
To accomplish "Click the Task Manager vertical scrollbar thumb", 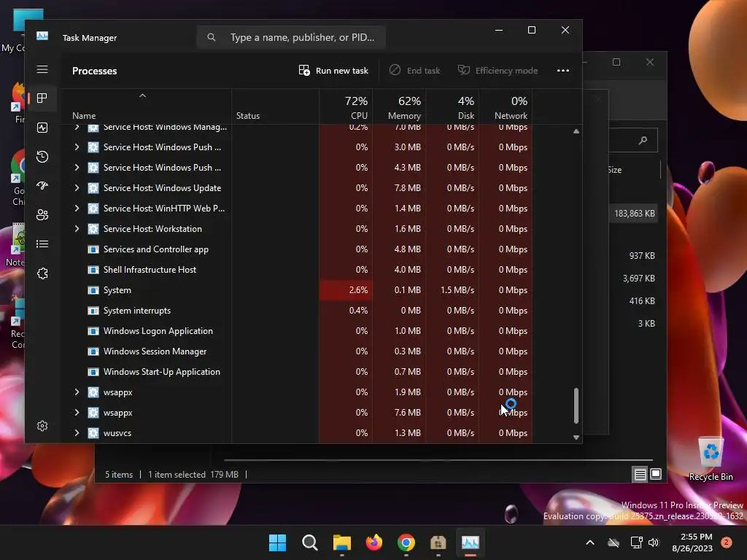I will click(576, 405).
